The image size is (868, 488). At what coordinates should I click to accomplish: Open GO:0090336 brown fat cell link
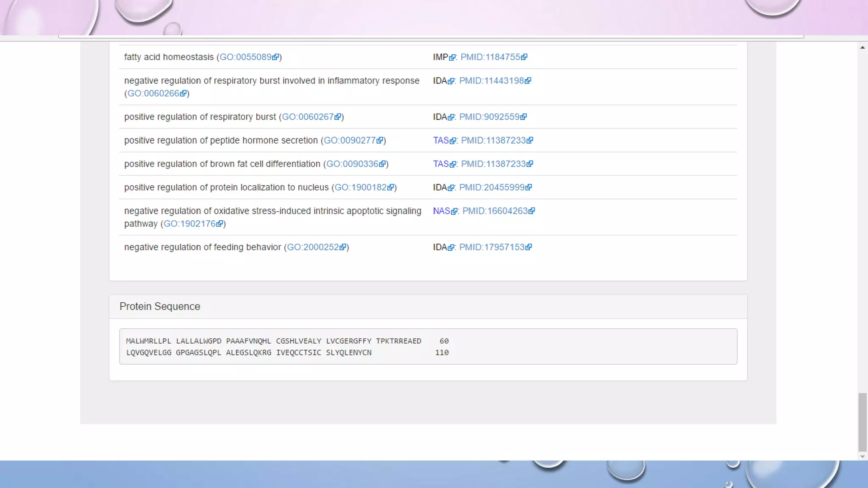pyautogui.click(x=352, y=164)
